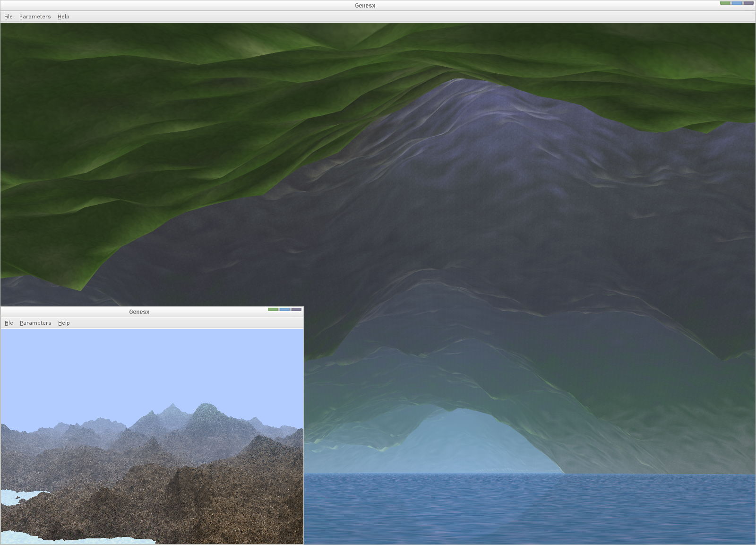
Task: Open Help menu in the large Genesx window
Action: tap(63, 17)
